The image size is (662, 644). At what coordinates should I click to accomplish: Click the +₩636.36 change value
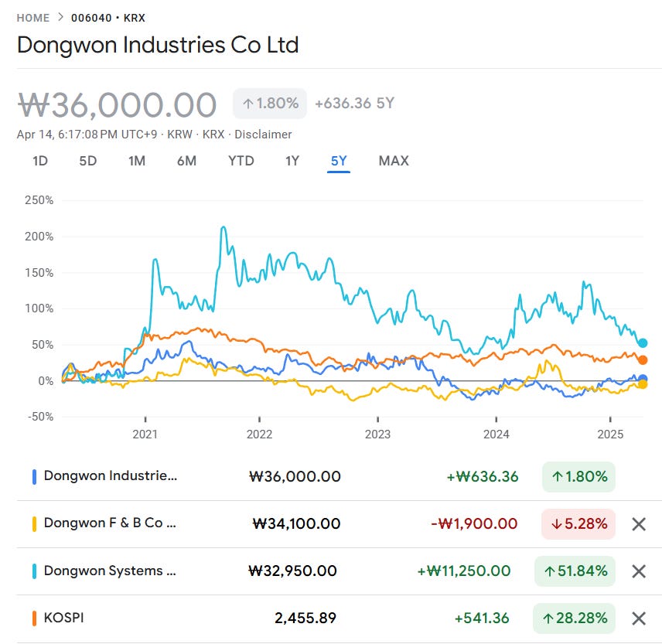point(483,477)
